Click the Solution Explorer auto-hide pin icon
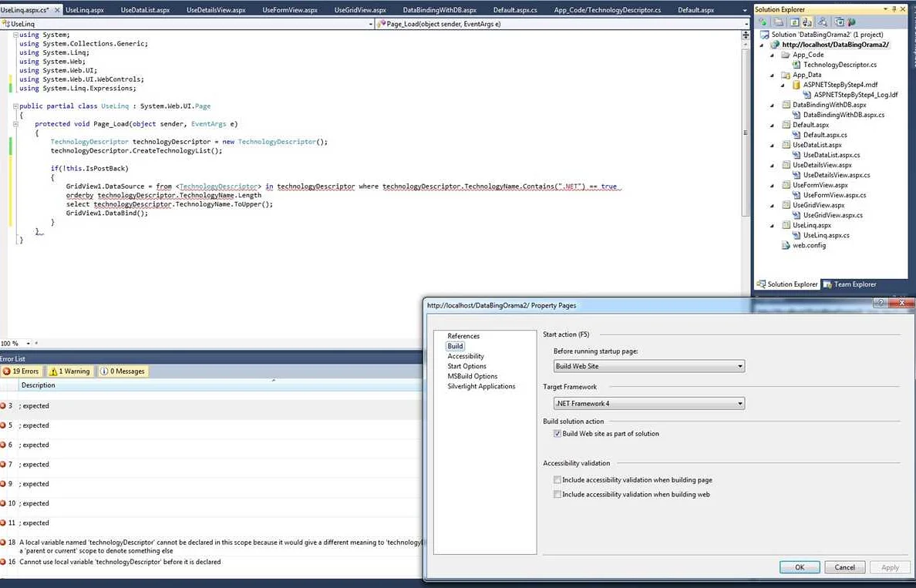The height and width of the screenshot is (588, 916). click(x=894, y=9)
